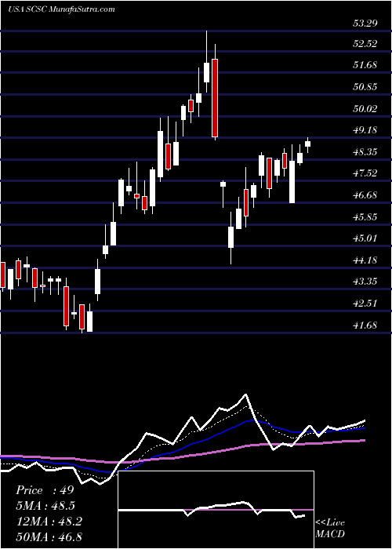Click the 49.18 price axis label
The width and height of the screenshot is (392, 549).
[x=366, y=130]
